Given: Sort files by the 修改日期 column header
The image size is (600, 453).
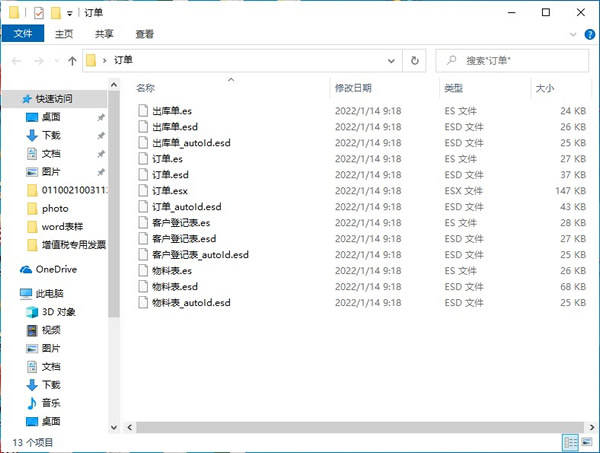Looking at the screenshot, I should (x=354, y=89).
